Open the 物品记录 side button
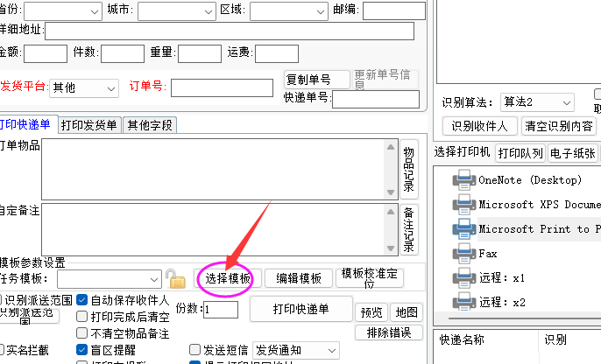 point(409,169)
